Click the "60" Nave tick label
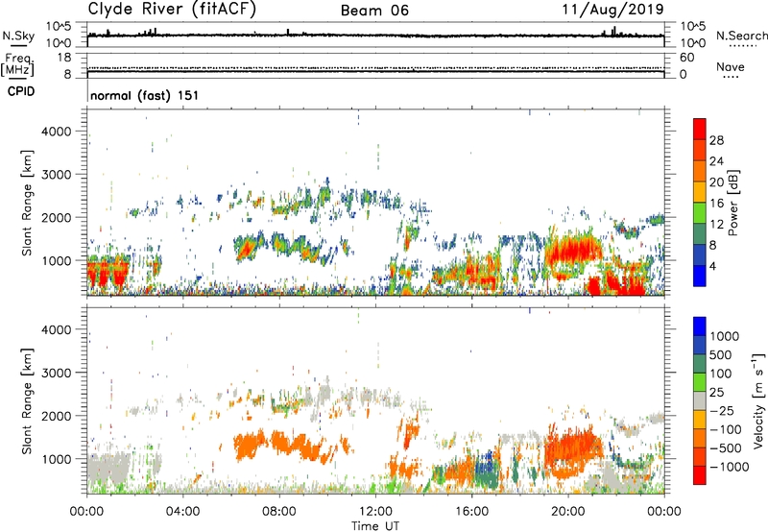Image resolution: width=768 pixels, height=532 pixels. click(686, 58)
